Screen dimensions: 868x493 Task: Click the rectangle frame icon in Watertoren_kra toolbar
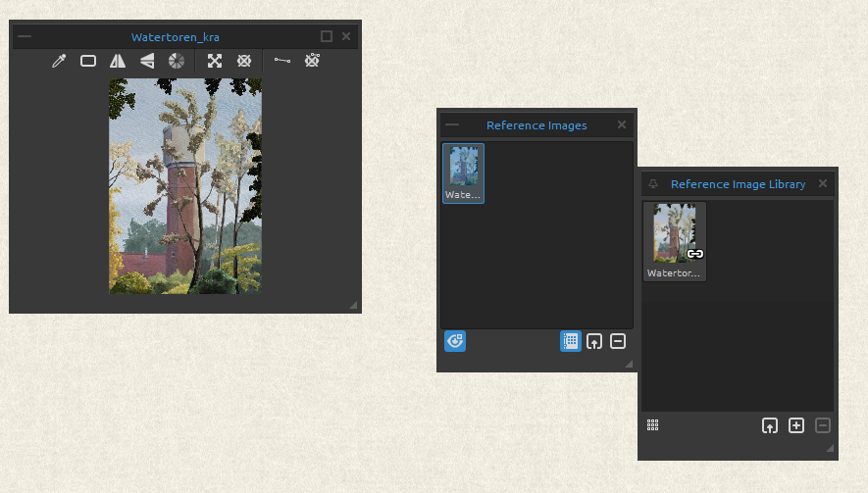click(x=88, y=61)
